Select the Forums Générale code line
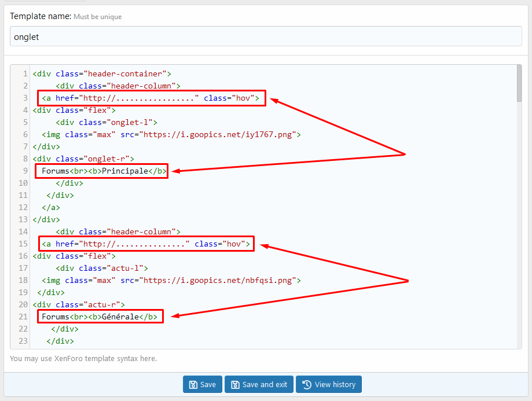 pyautogui.click(x=100, y=317)
